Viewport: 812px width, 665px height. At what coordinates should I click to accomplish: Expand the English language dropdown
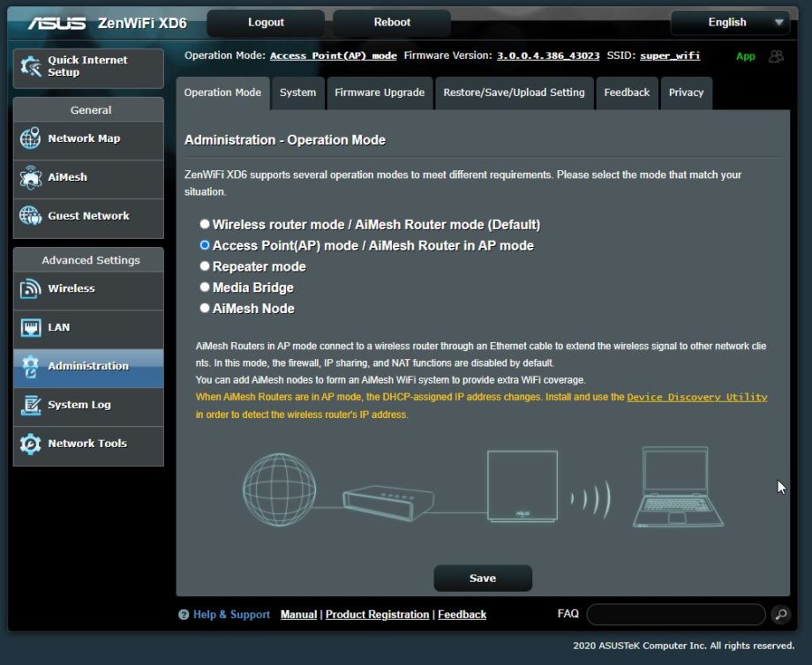tap(729, 23)
